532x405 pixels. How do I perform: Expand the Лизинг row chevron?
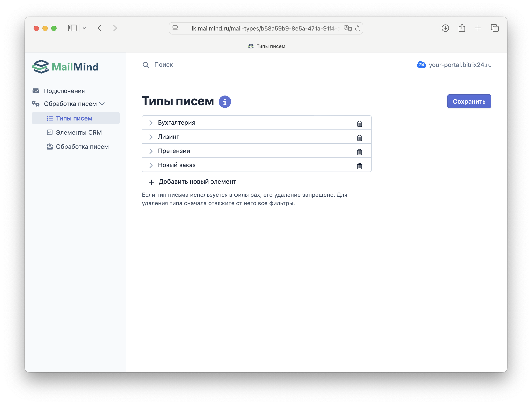pyautogui.click(x=151, y=137)
